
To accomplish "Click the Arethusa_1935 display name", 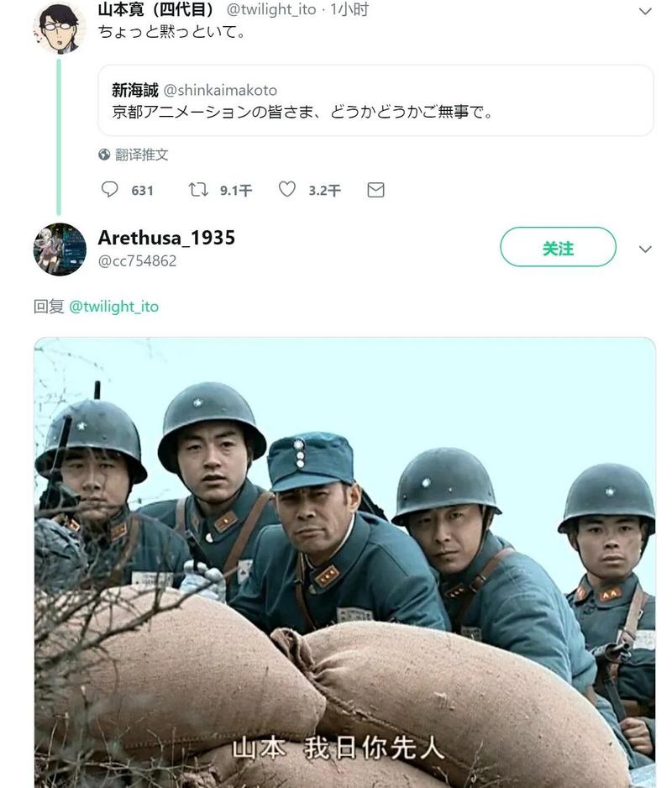I will (166, 238).
